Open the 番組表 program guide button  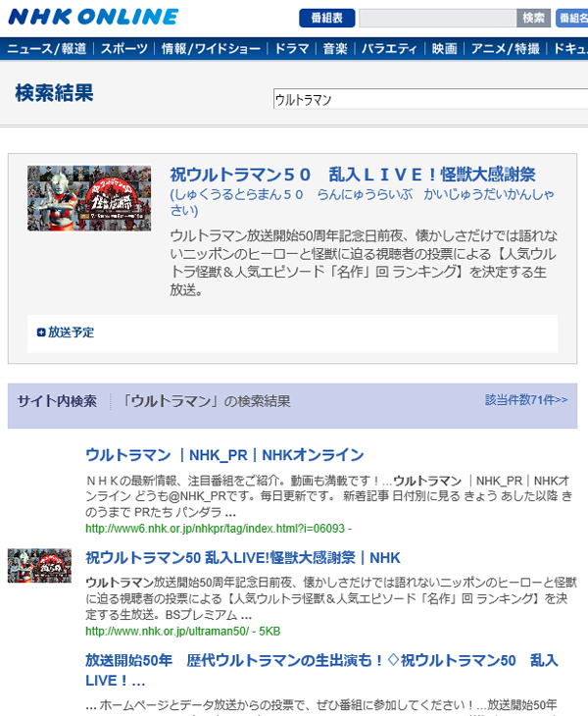pyautogui.click(x=326, y=19)
